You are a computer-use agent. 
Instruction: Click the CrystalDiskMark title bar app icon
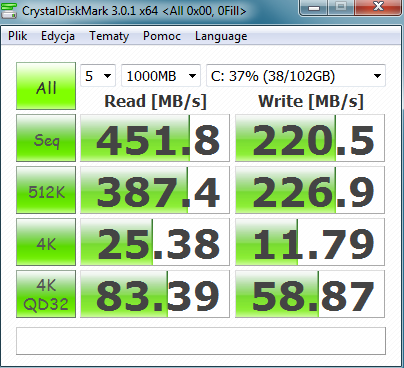click(x=9, y=10)
